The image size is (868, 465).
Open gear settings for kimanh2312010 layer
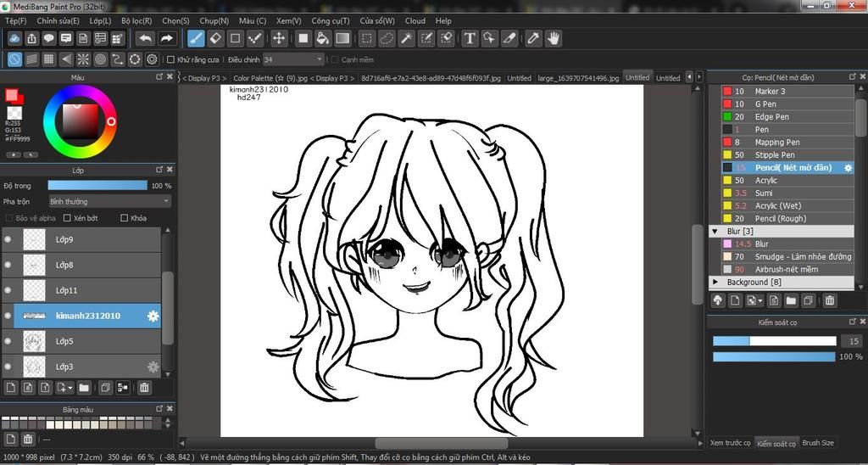click(x=153, y=316)
